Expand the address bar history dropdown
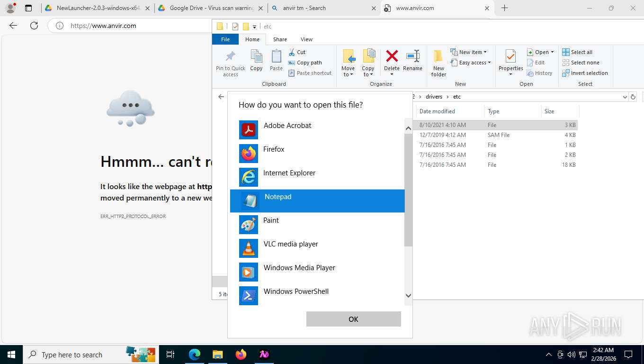This screenshot has height=364, width=644. point(625,97)
